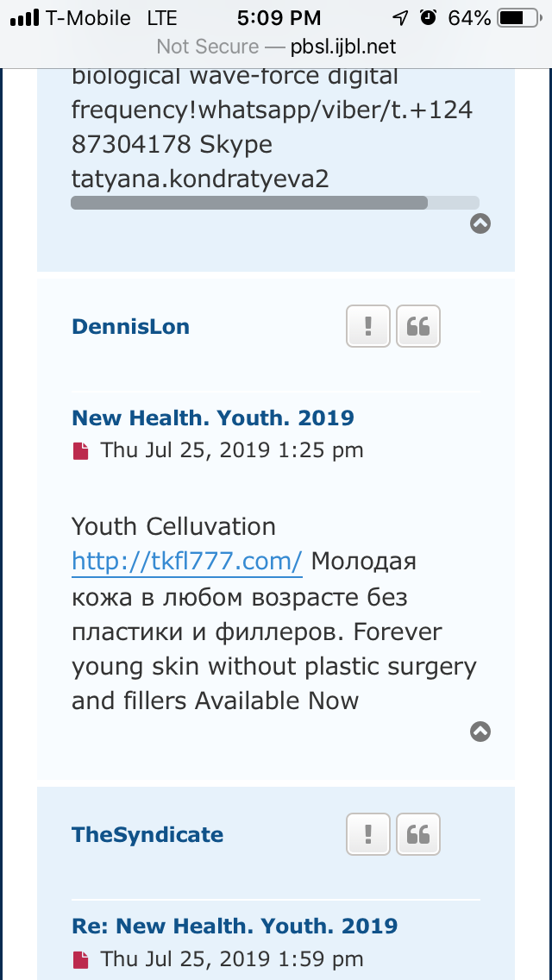Open DennisLon's user profile

click(x=130, y=327)
